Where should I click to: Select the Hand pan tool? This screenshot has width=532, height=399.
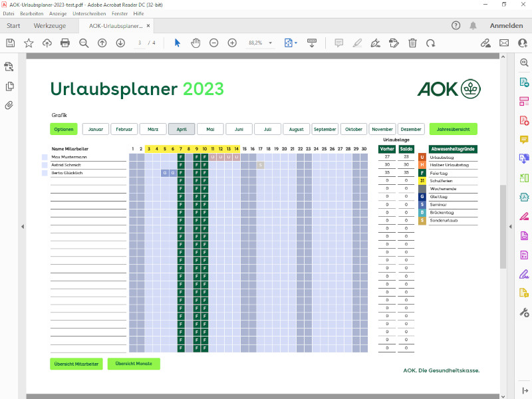coord(196,43)
